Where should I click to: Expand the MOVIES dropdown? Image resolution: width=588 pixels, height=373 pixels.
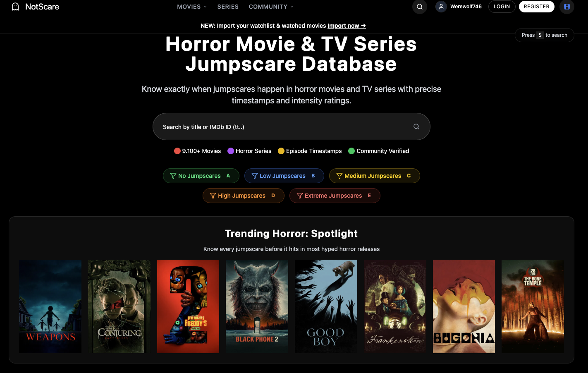click(x=191, y=7)
